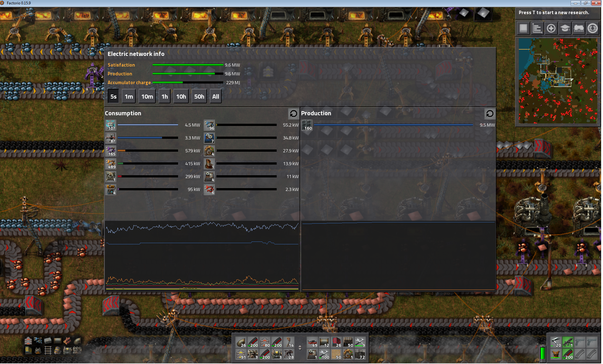Click the 9.5 MW production value
This screenshot has height=364, width=603.
pyautogui.click(x=487, y=125)
